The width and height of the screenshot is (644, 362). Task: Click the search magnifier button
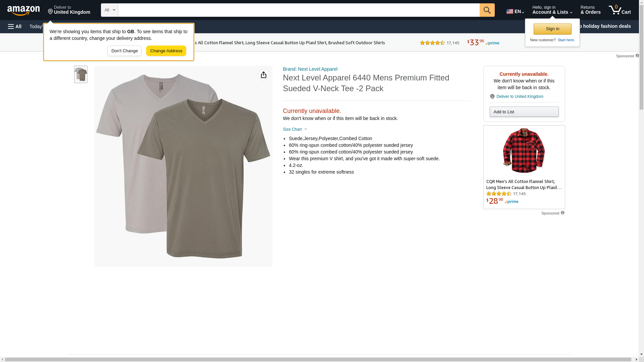[x=487, y=10]
